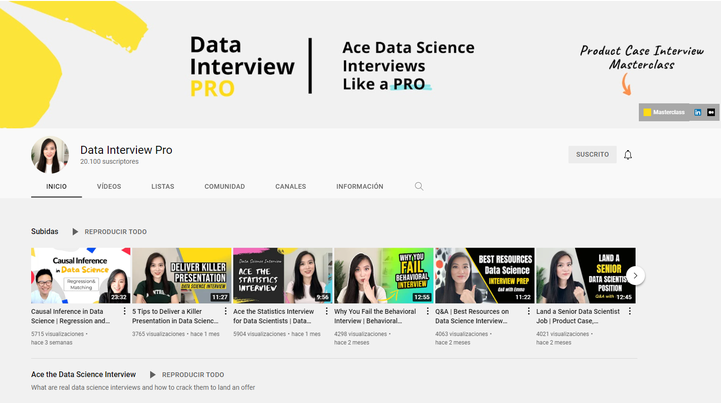Go to the Canales tab
The width and height of the screenshot is (721, 403).
[x=291, y=186]
